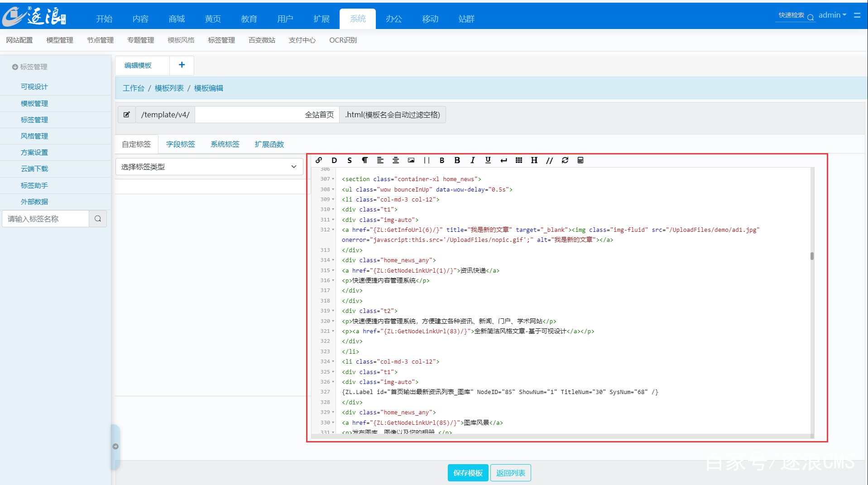Insert a comment using the double-slash icon
Screen dimensions: 868x485
coord(550,160)
